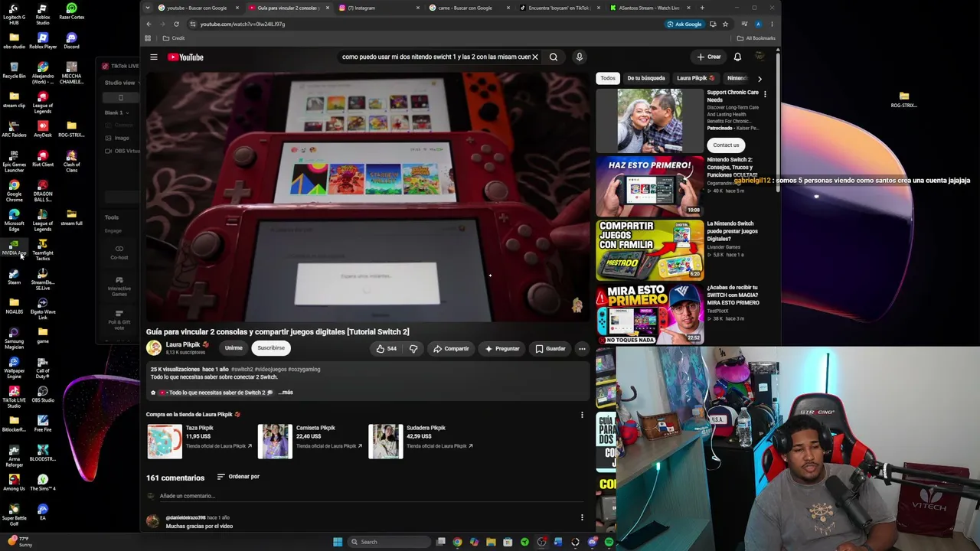Go back in Chrome navigation
This screenshot has width=980, height=551.
(149, 24)
